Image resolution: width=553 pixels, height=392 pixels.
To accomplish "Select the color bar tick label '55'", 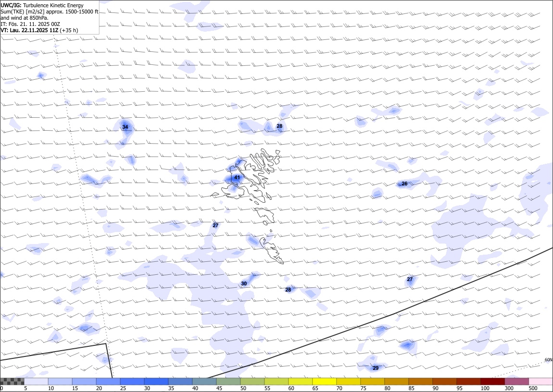I will pos(267,389).
